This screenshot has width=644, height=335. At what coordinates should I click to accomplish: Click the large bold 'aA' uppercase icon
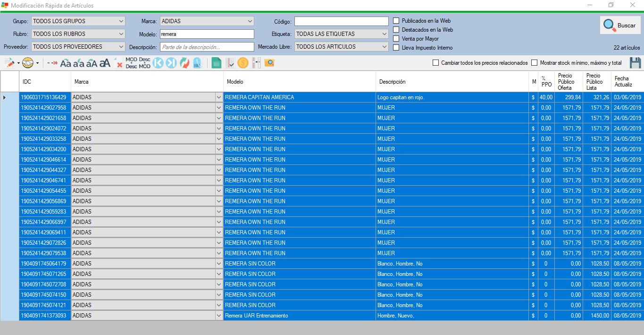click(105, 63)
